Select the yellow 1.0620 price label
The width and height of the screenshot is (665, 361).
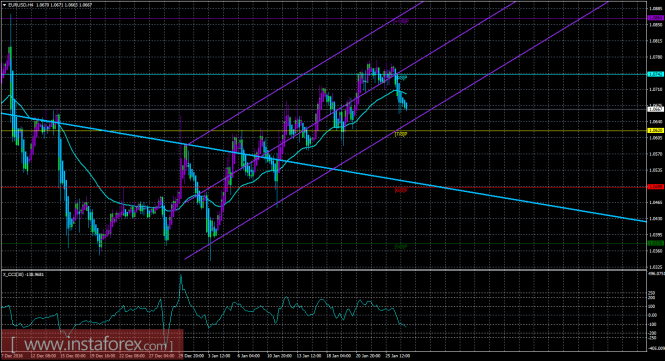point(656,131)
